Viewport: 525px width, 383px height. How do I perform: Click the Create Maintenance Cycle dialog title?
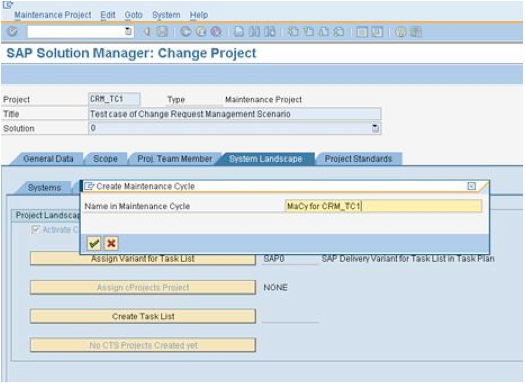[x=146, y=186]
